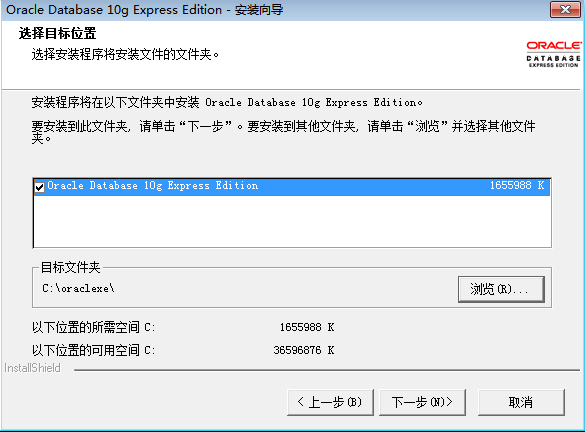
Task: Select the Oracle Database 10g Express Edition row
Action: pos(292,187)
